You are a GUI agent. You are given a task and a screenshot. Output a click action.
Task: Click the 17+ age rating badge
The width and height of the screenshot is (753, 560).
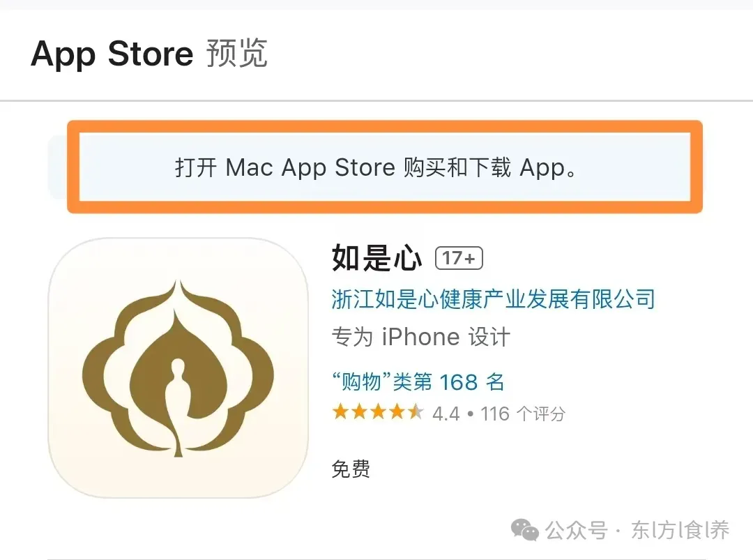pos(459,259)
